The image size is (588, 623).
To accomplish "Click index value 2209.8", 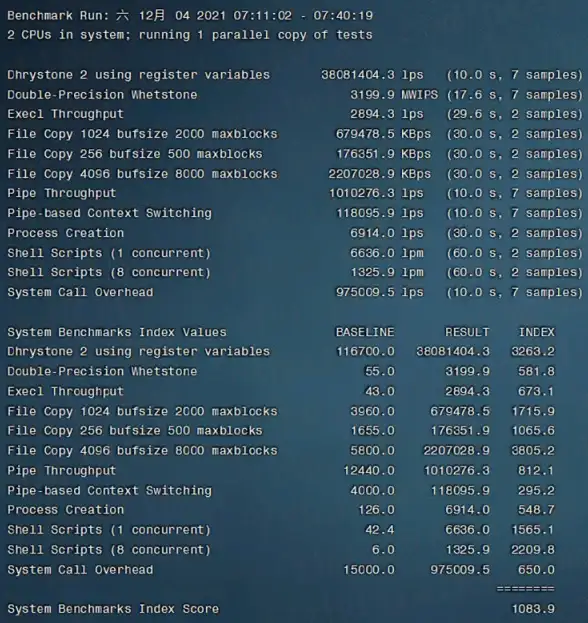I will [x=533, y=550].
